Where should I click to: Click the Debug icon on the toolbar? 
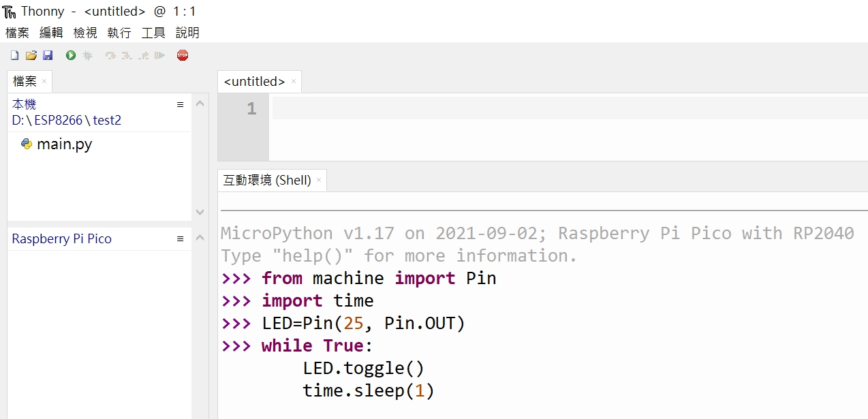pos(87,55)
